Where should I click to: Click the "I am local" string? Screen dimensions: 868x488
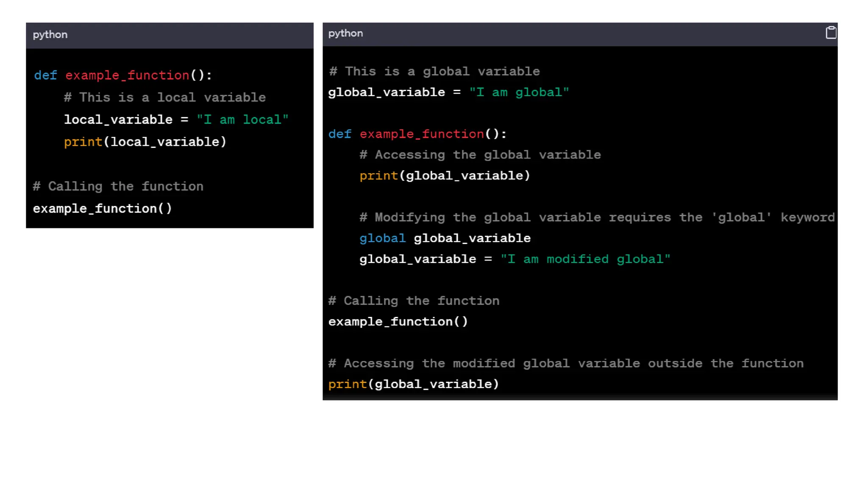click(242, 119)
